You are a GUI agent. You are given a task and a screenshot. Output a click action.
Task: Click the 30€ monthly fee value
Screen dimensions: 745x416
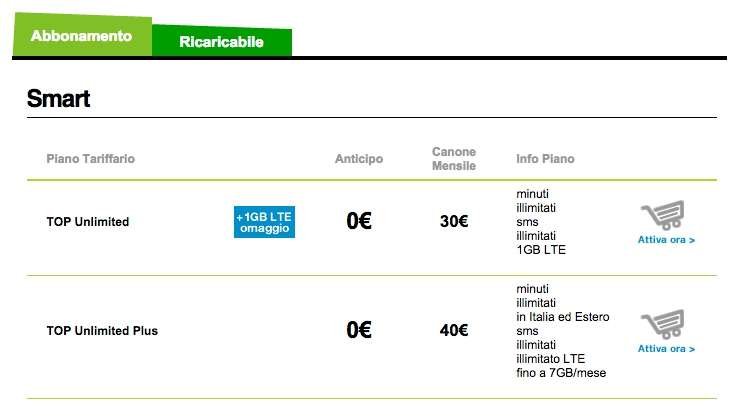click(x=454, y=221)
